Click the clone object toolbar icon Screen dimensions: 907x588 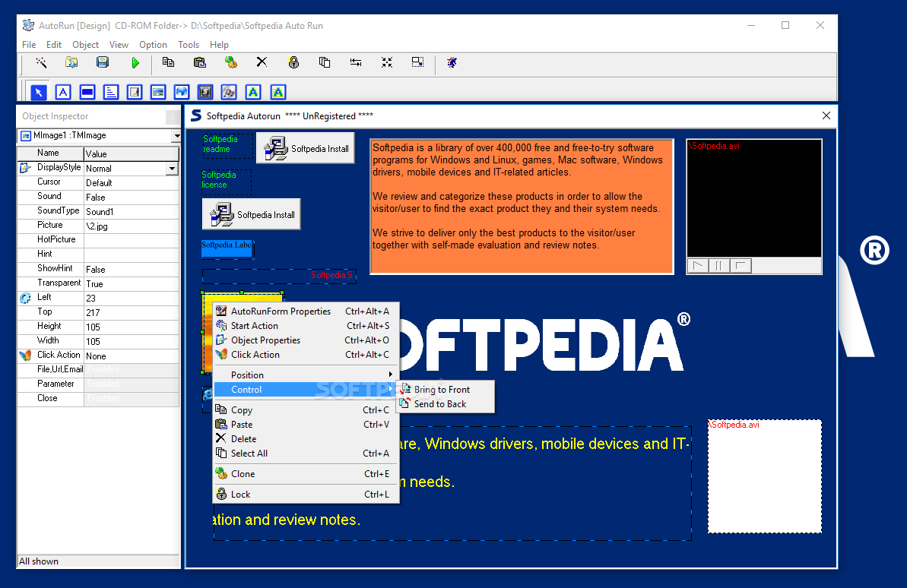pos(231,62)
